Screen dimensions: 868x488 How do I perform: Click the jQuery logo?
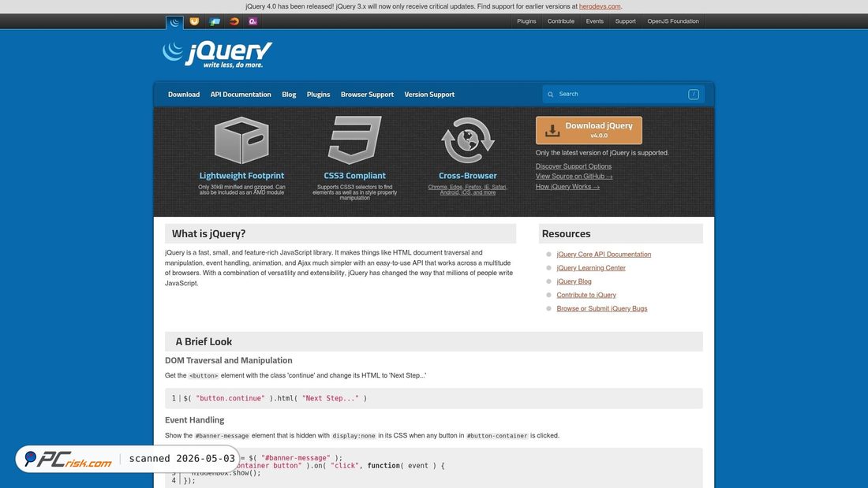point(218,54)
